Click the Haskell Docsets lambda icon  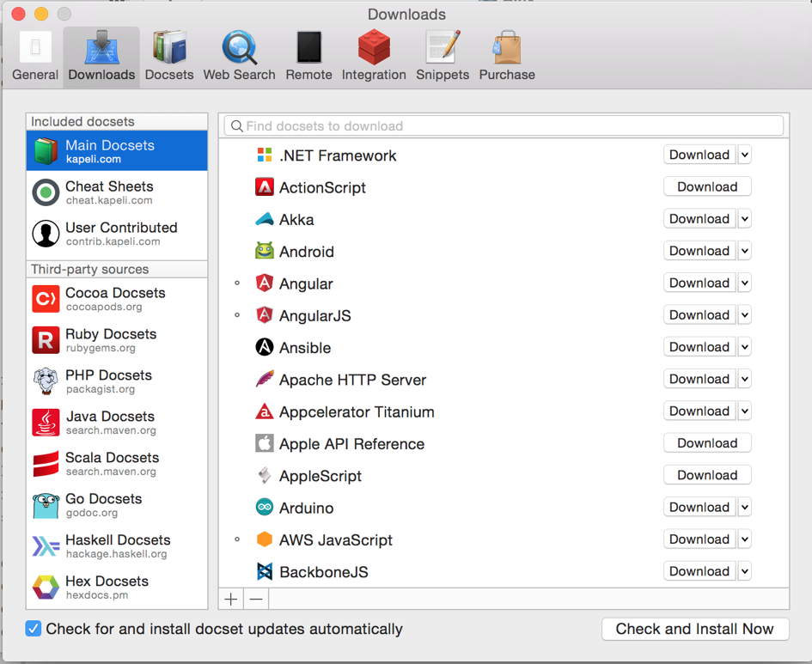(46, 546)
